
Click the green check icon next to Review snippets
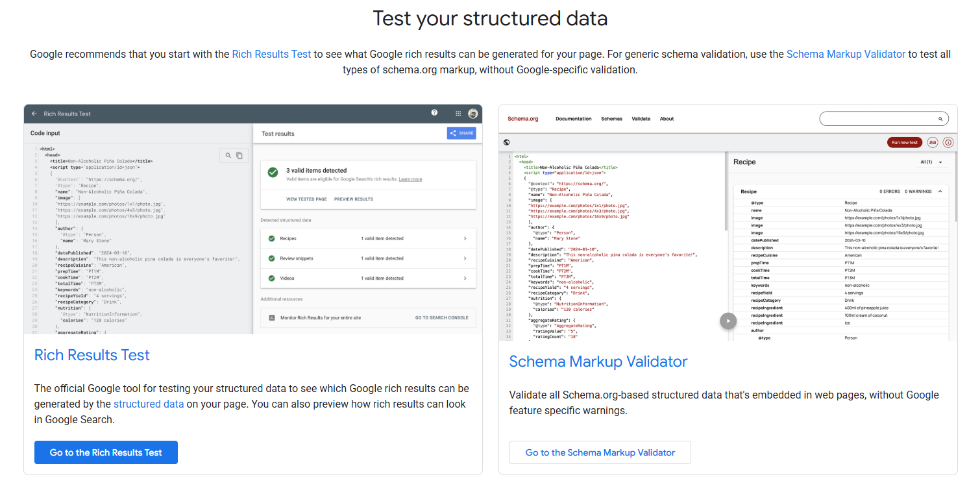point(272,258)
